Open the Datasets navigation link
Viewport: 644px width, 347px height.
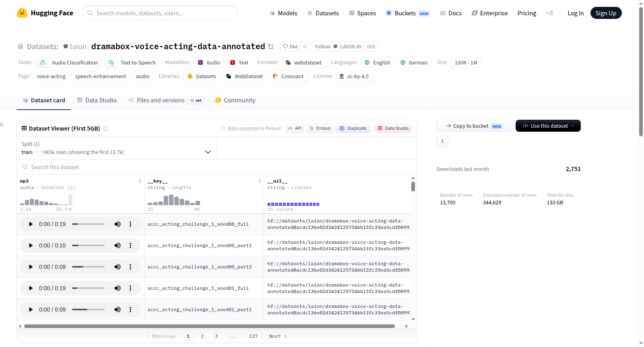[323, 13]
